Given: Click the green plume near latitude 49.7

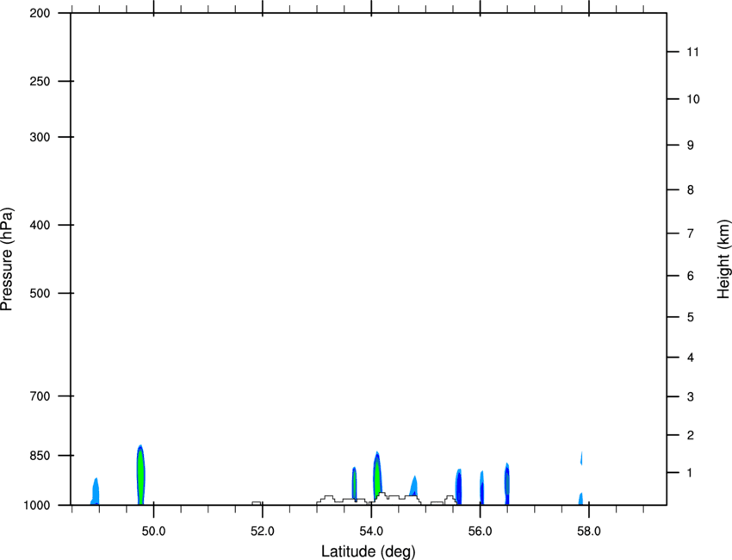Looking at the screenshot, I should (x=140, y=475).
